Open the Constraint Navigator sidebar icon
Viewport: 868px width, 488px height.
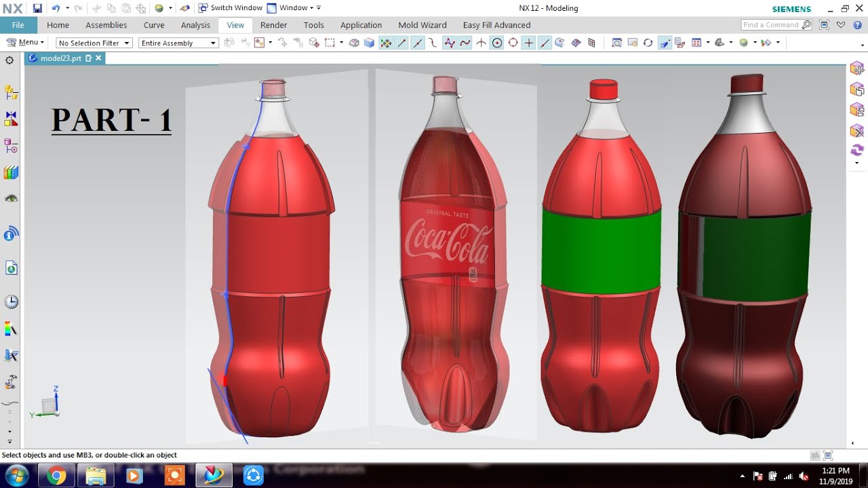(11, 119)
